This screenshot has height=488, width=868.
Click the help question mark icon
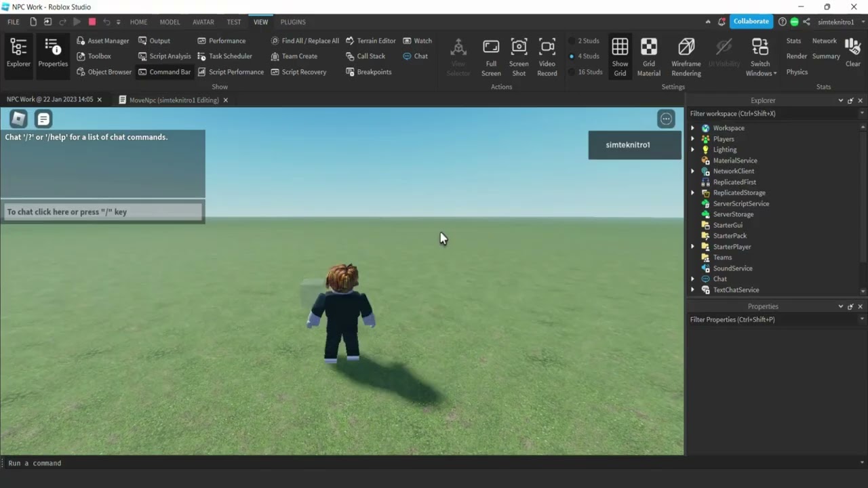click(783, 22)
